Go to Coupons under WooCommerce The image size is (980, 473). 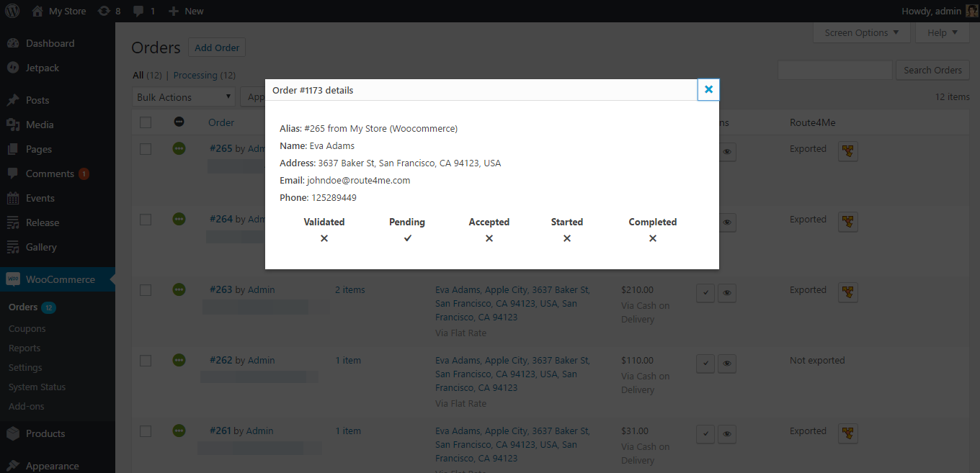[27, 328]
